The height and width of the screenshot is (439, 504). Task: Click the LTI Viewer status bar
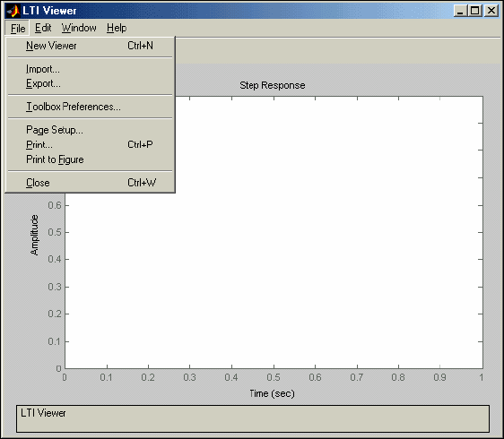click(x=253, y=418)
